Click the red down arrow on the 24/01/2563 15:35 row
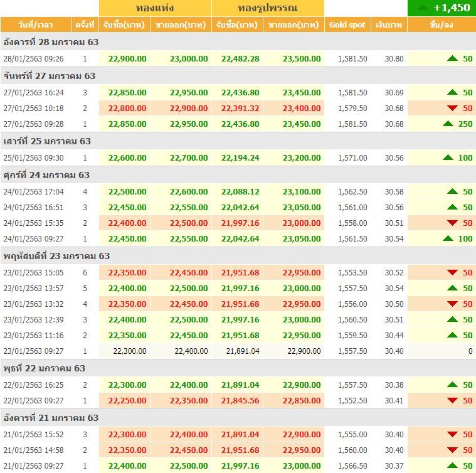Viewport: 476px width, 473px height. 453,223
